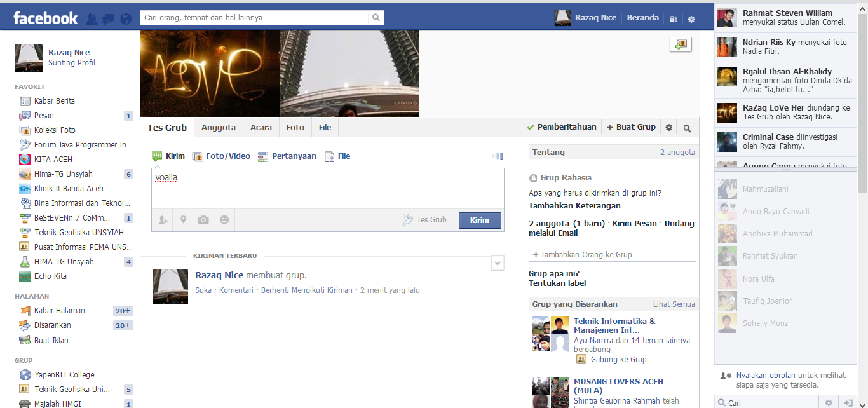Image resolution: width=868 pixels, height=408 pixels.
Task: Open friend requests icon in top bar
Action: (92, 19)
